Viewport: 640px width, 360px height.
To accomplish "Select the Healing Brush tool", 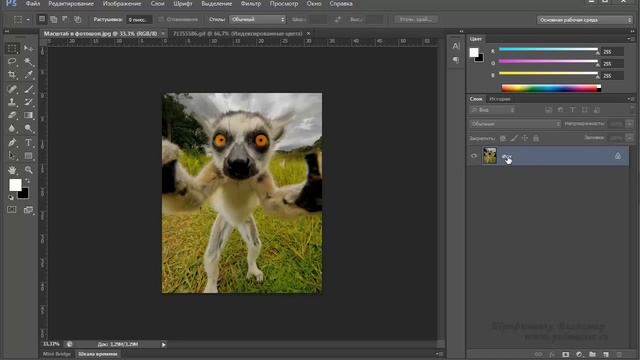I will coord(12,89).
